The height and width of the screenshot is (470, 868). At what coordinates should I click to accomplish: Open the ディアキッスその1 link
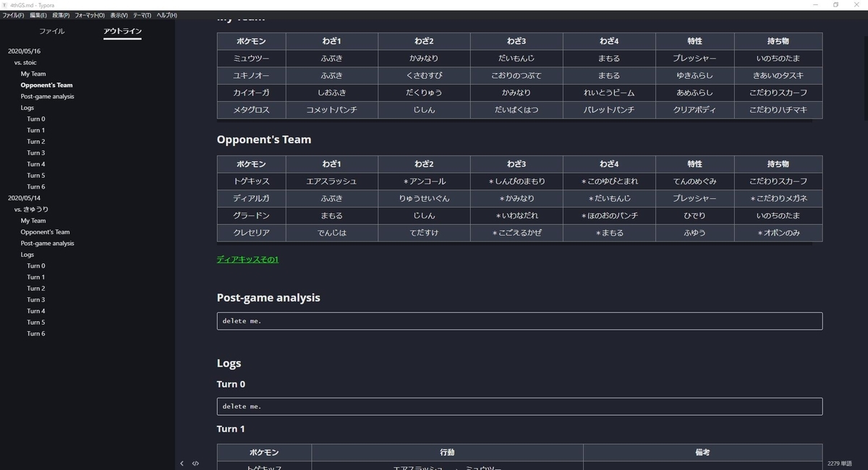point(247,259)
